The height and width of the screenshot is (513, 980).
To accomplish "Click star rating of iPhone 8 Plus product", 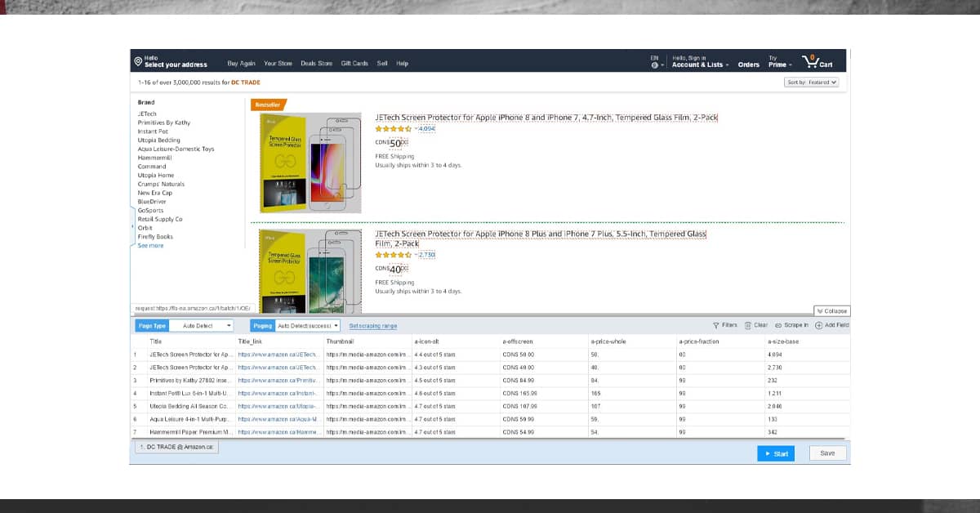I will pyautogui.click(x=394, y=255).
